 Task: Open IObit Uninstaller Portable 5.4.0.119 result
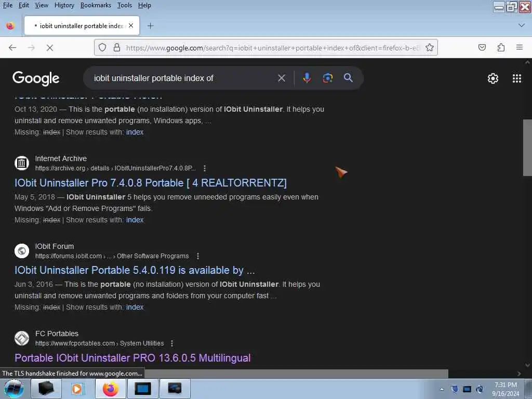pos(135,270)
